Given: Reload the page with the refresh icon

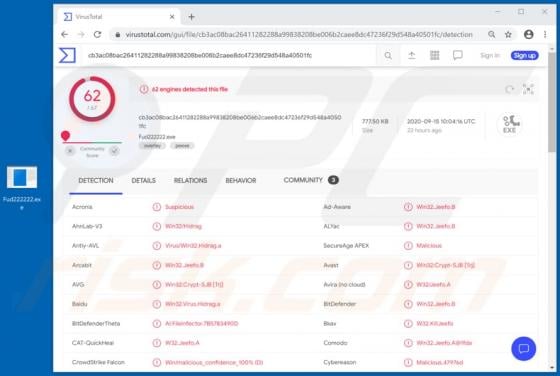Looking at the screenshot, I should [x=97, y=35].
